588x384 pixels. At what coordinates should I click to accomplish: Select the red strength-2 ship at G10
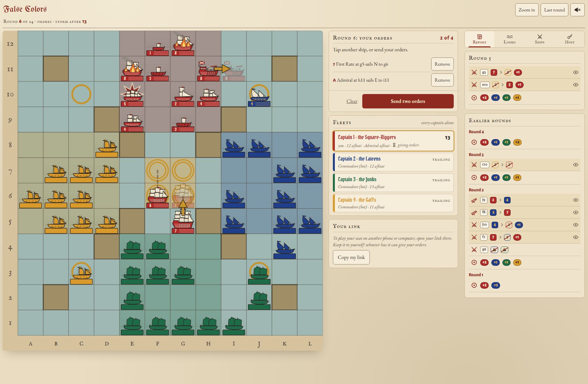click(x=183, y=97)
